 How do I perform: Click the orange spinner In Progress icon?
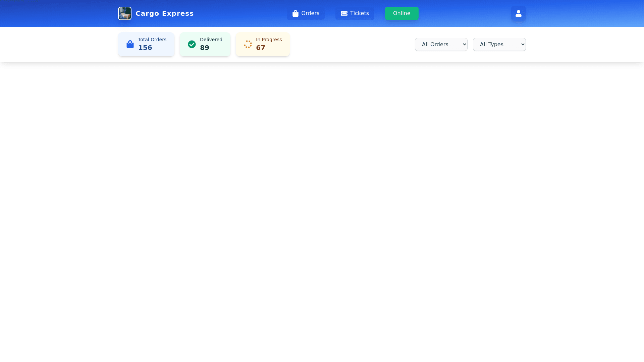(x=248, y=44)
